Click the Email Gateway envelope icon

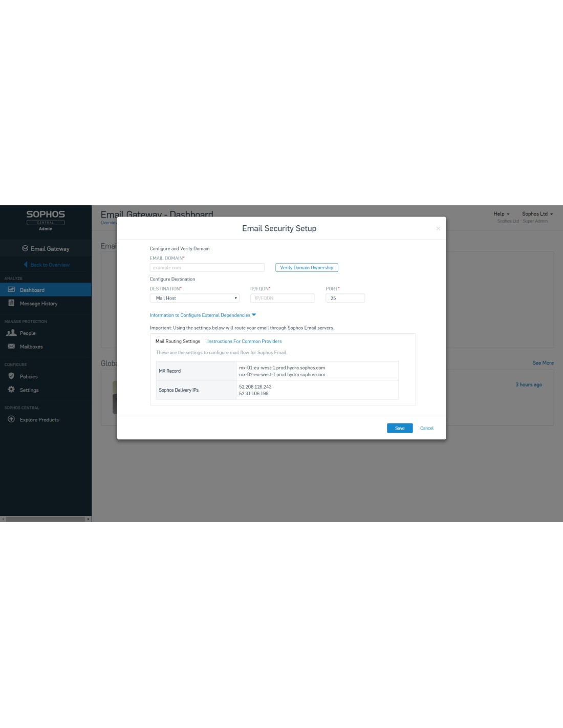[25, 248]
